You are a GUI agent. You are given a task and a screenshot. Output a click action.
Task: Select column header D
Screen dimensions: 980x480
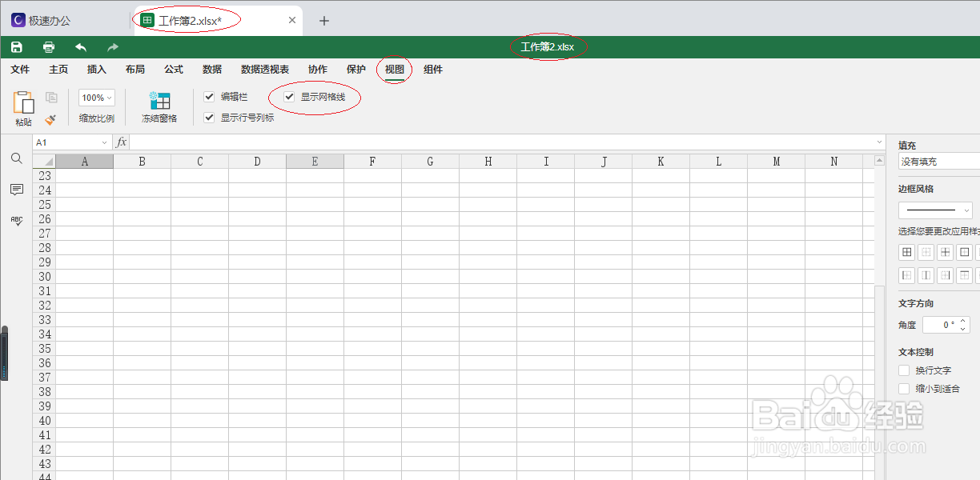tap(257, 162)
